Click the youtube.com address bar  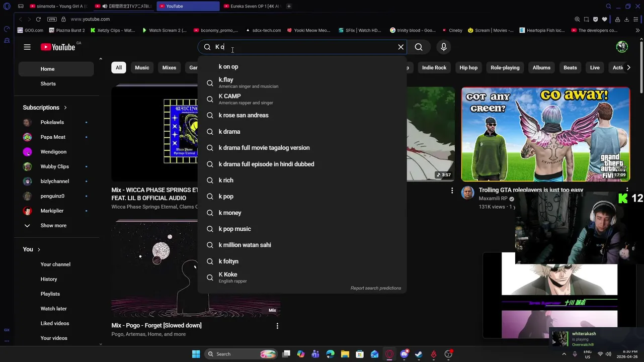(x=90, y=19)
